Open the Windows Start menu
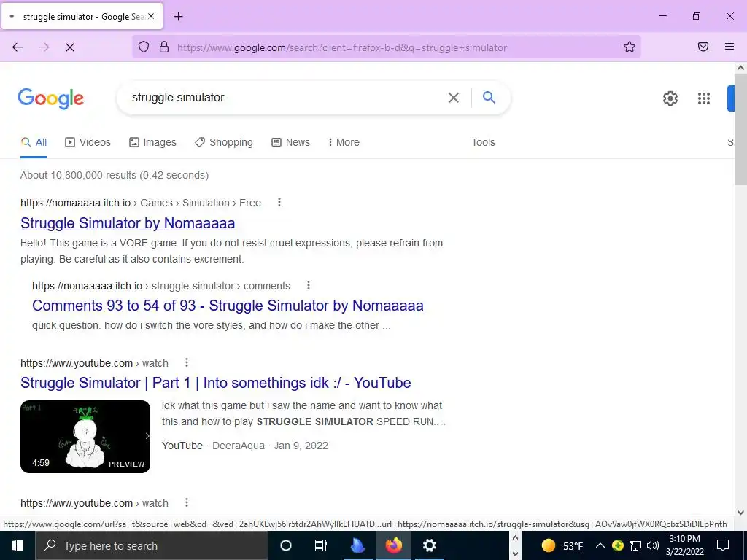The width and height of the screenshot is (747, 560). coord(18,545)
